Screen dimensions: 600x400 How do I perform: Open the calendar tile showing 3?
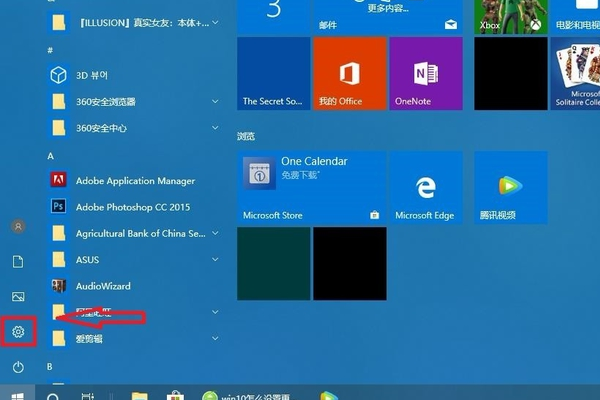coord(274,17)
